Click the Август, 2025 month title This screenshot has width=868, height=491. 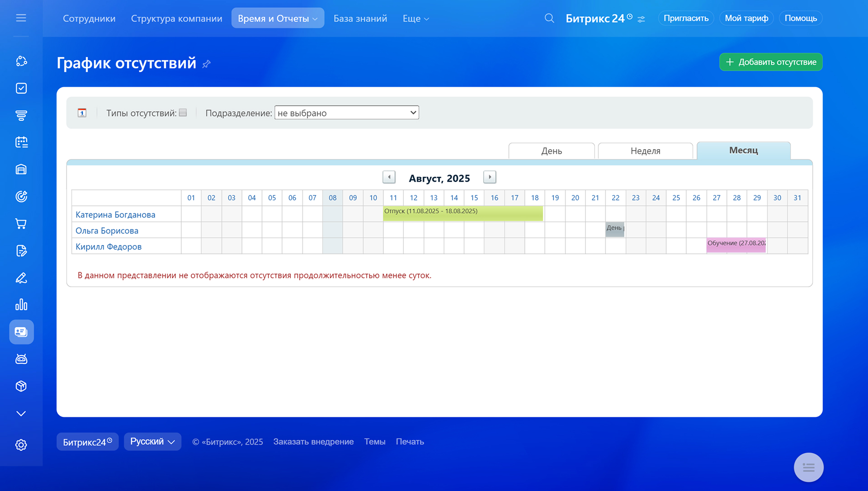tap(439, 178)
